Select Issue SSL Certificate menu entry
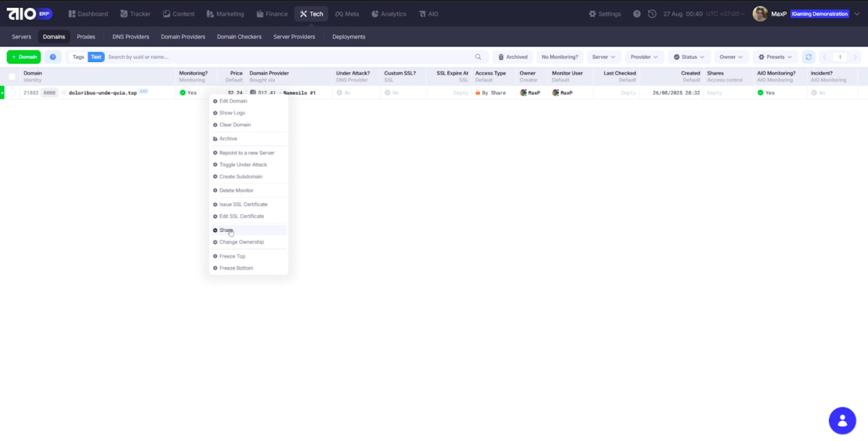The image size is (868, 441). coord(248,204)
